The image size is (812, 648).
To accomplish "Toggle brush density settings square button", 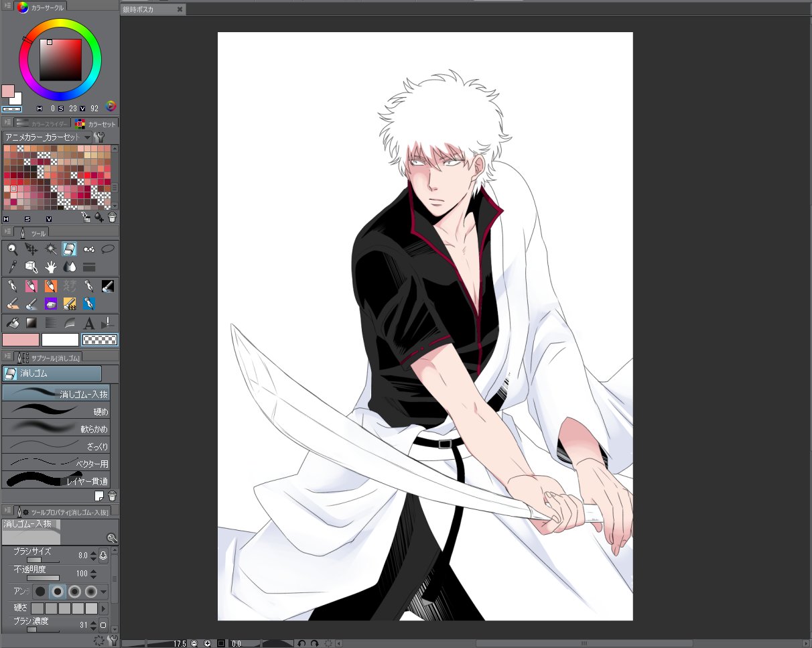I will (x=103, y=625).
